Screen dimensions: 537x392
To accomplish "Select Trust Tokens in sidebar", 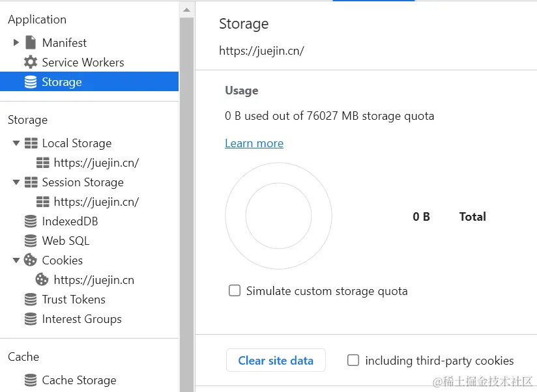I will point(74,300).
